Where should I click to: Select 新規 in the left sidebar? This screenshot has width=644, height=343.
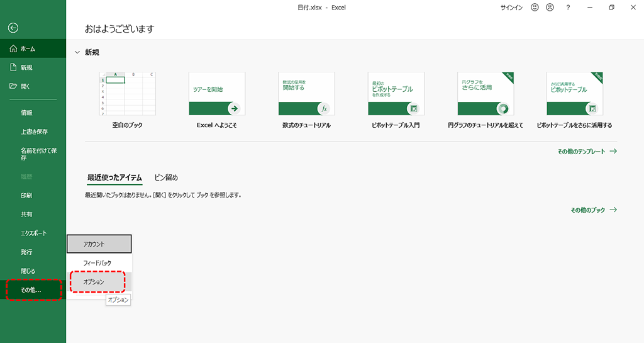coord(33,67)
